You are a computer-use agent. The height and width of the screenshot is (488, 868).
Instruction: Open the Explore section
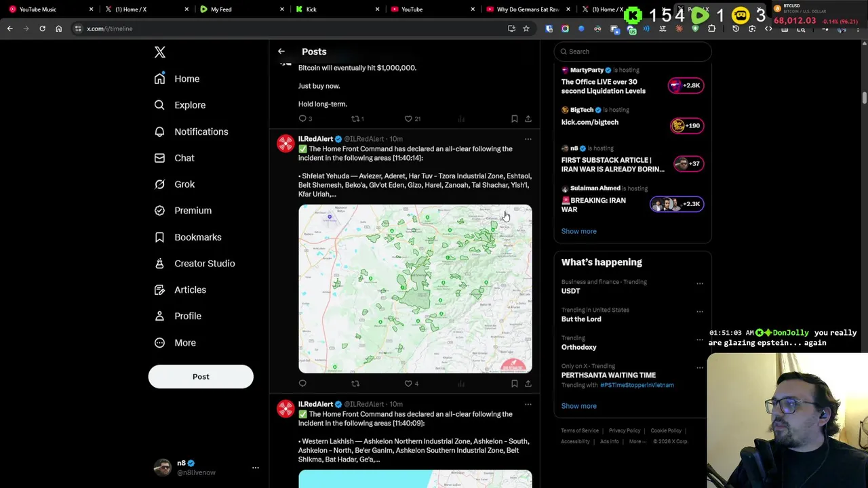click(180, 105)
